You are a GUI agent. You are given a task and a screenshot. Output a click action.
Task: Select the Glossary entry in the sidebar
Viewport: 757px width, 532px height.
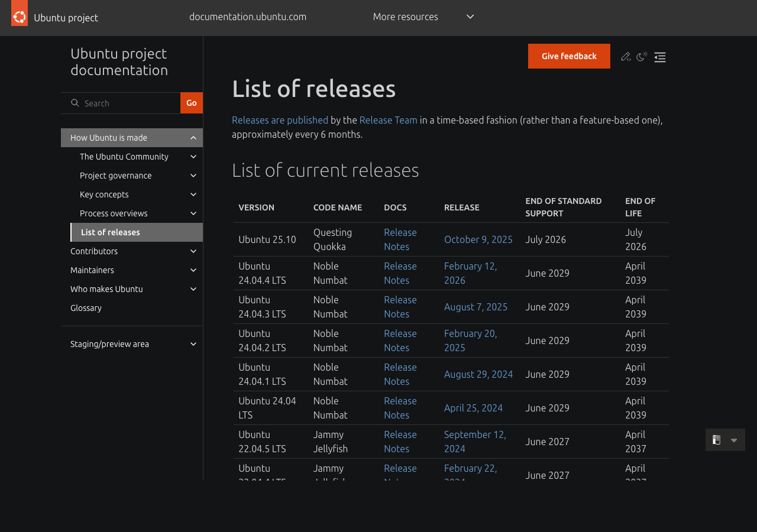pos(85,307)
